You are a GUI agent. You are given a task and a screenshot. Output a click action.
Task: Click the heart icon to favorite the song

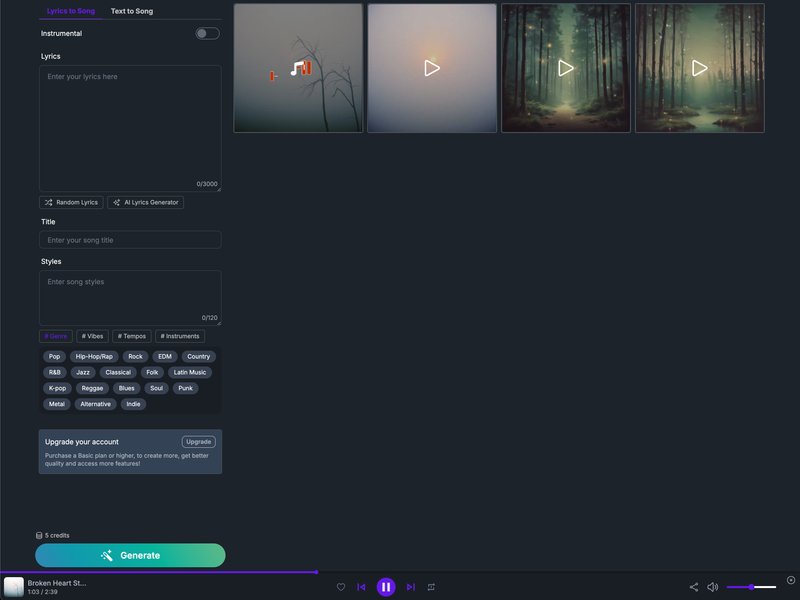341,587
